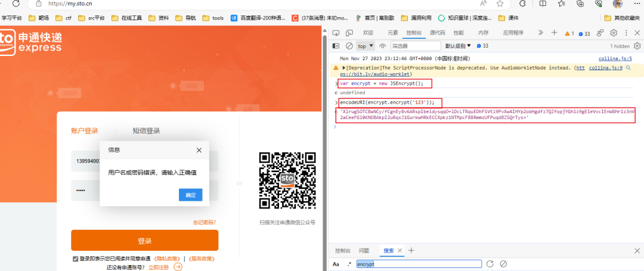Open the ctf bookmarks folder
The image size is (644, 271).
[63, 18]
